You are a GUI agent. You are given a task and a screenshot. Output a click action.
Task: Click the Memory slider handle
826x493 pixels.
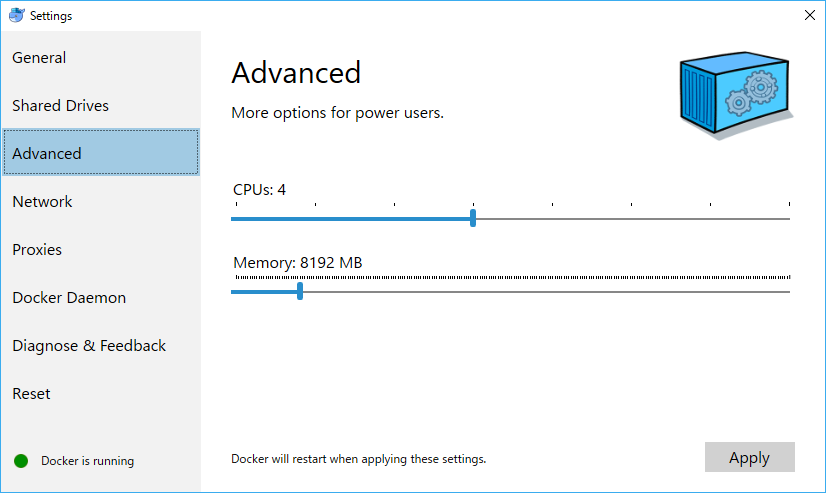pyautogui.click(x=300, y=291)
